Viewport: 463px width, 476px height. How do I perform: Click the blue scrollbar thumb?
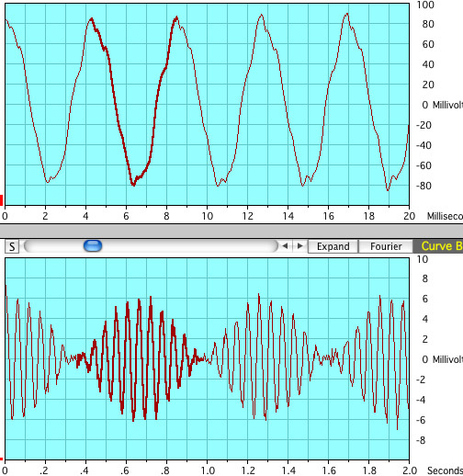click(93, 246)
